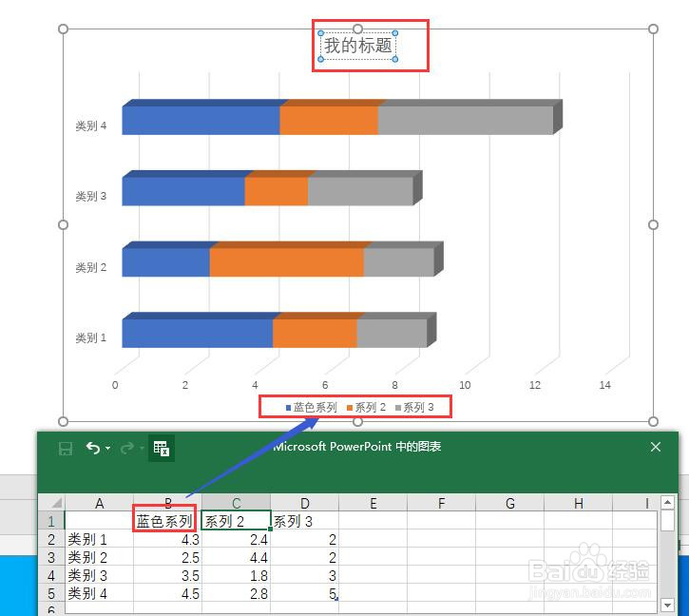
Task: Select cell with value 4.4
Action: [x=236, y=557]
